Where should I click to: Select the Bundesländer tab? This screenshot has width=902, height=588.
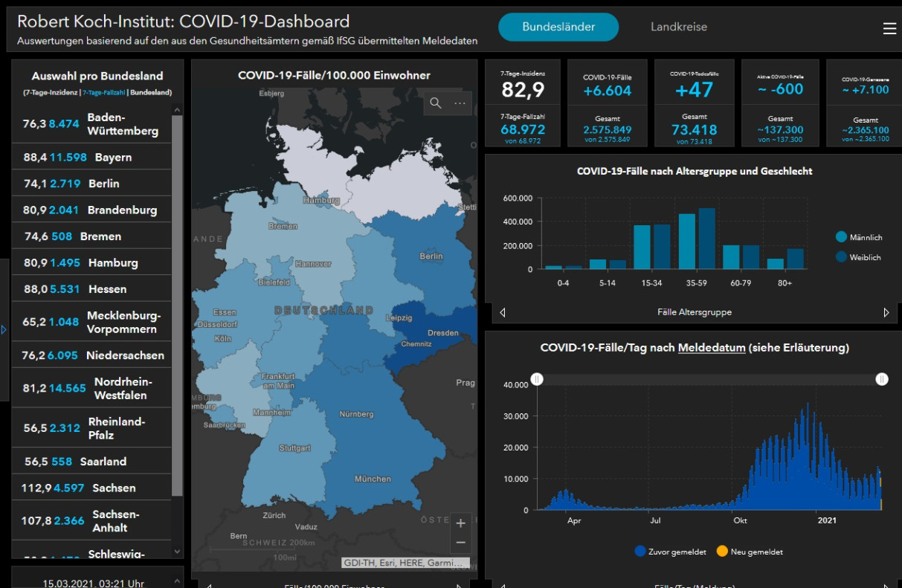coord(558,27)
